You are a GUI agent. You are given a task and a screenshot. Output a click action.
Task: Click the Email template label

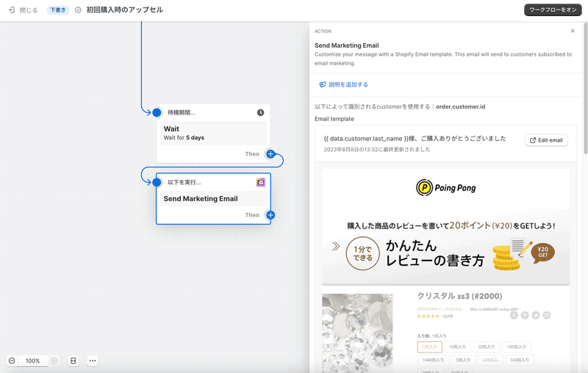334,119
